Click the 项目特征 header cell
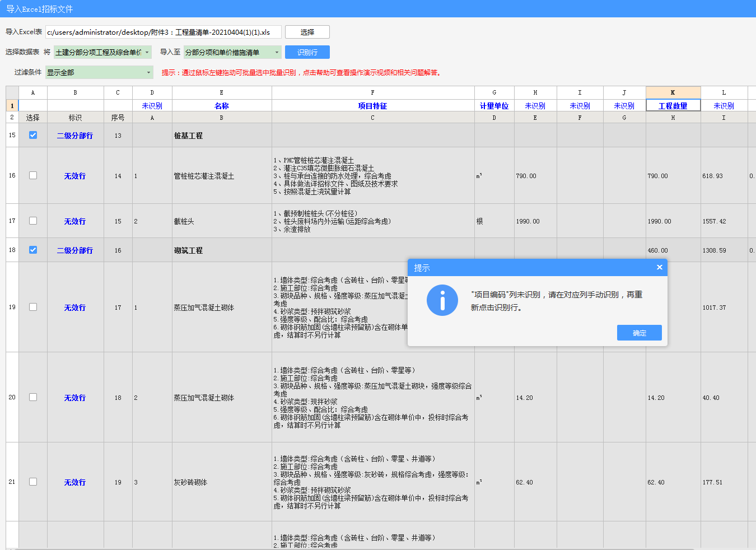Screen dimensions: 756x550 (373, 105)
